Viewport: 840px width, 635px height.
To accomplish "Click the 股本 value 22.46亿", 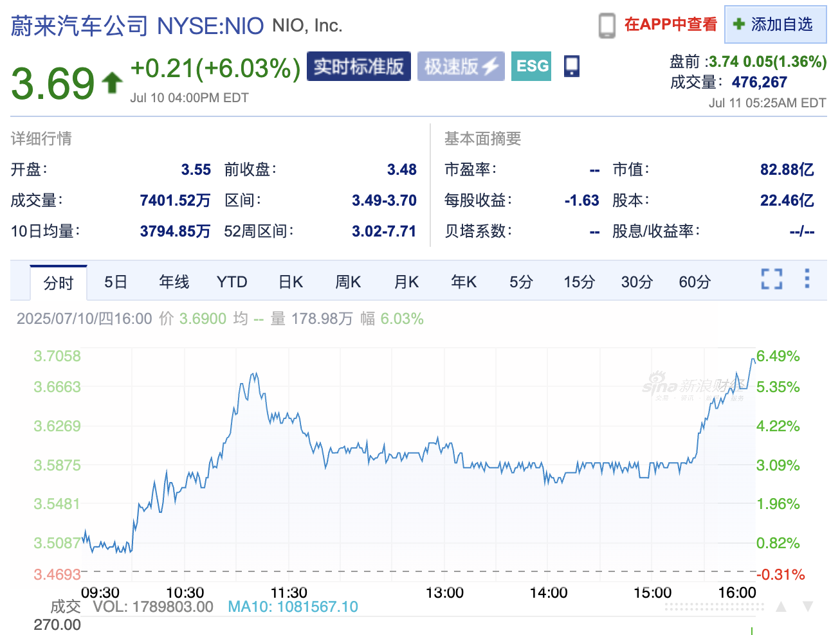I will click(787, 201).
